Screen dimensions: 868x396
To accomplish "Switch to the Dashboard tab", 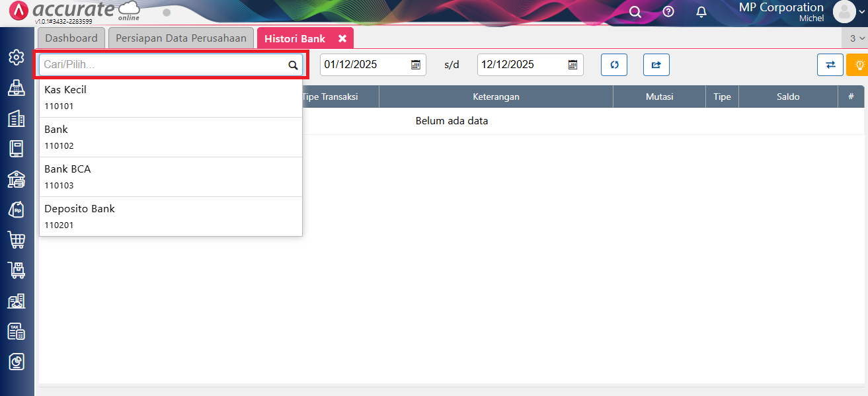I will coord(71,38).
